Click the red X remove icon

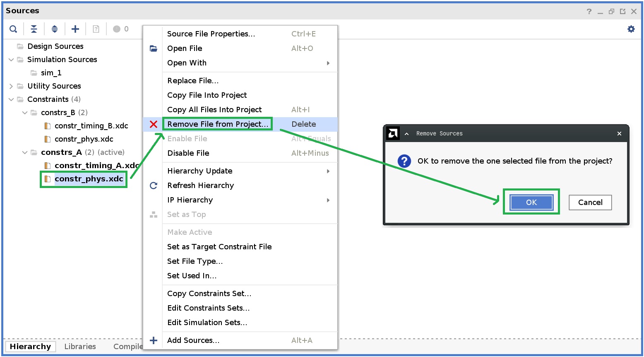153,124
